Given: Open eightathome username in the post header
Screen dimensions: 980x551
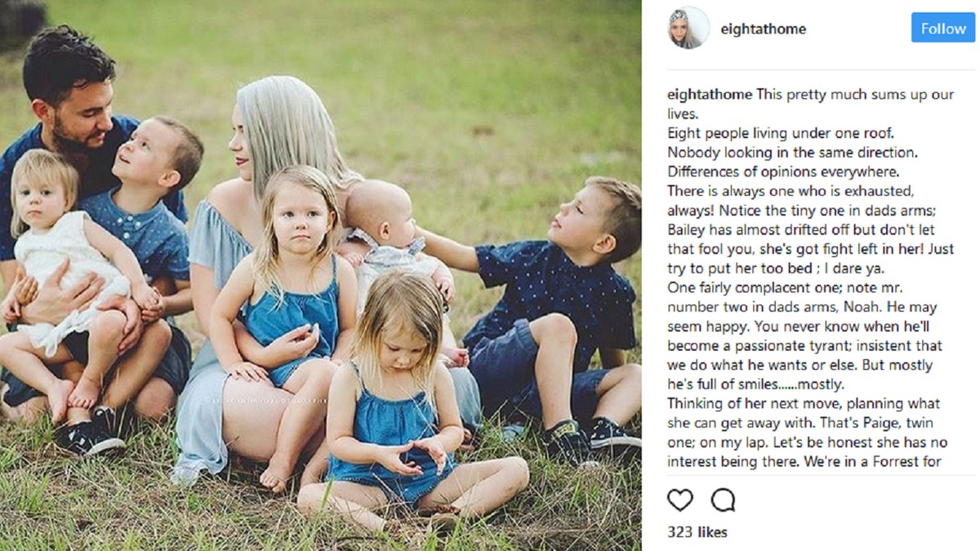Looking at the screenshot, I should click(x=763, y=29).
